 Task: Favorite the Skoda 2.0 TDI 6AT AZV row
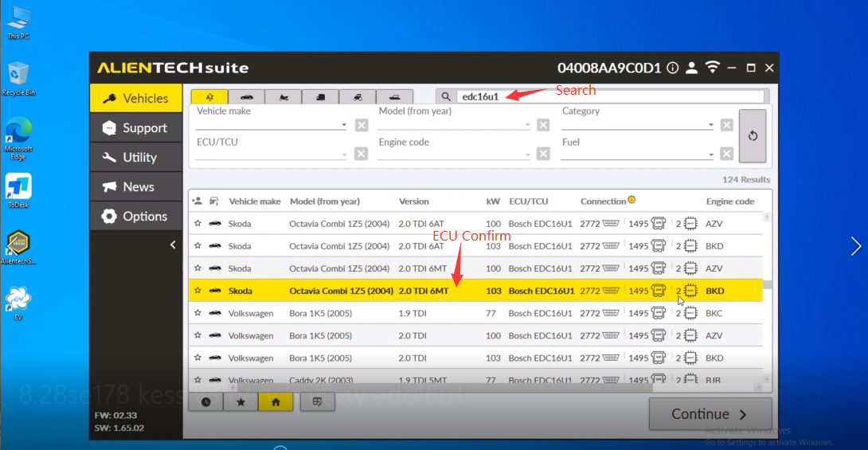[197, 223]
